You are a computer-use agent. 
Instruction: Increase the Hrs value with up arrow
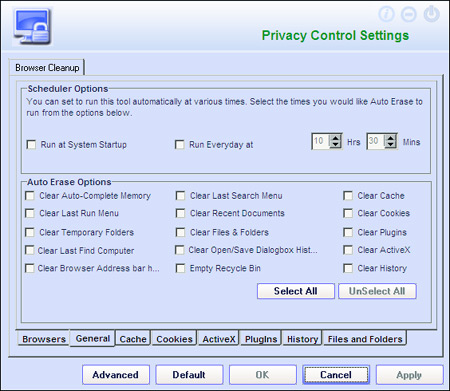click(x=335, y=138)
